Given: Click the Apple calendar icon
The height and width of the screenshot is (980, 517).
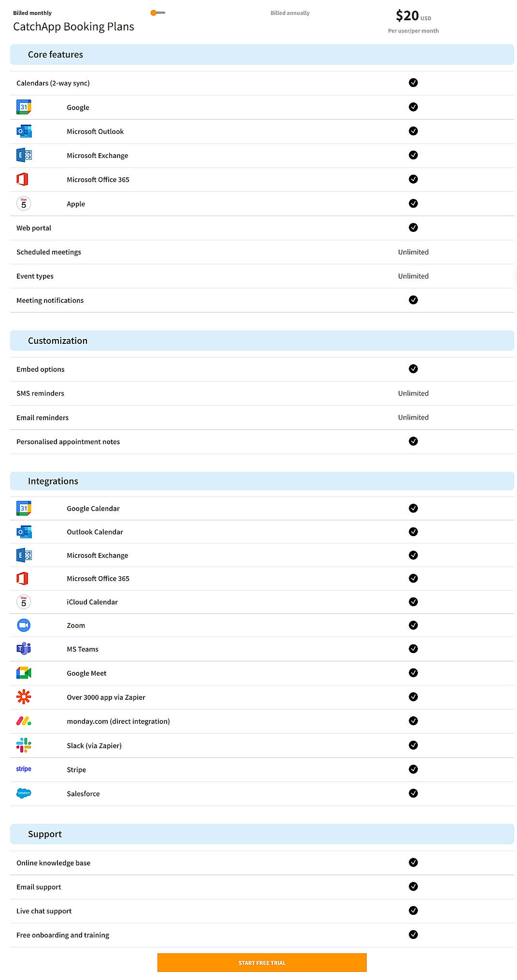Looking at the screenshot, I should tap(24, 203).
